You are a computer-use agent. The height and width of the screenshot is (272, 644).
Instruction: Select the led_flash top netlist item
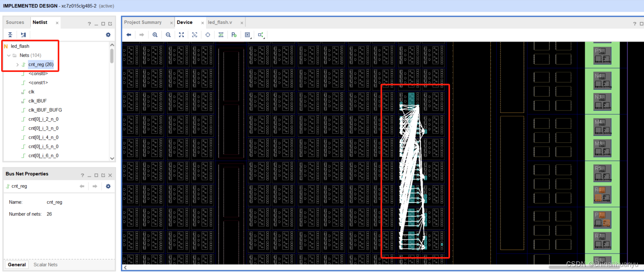click(x=20, y=46)
